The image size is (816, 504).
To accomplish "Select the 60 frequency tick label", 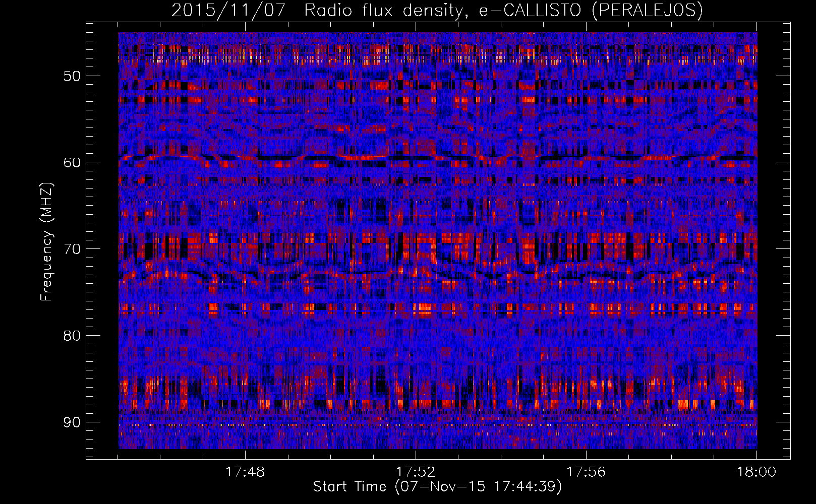I will [x=72, y=162].
